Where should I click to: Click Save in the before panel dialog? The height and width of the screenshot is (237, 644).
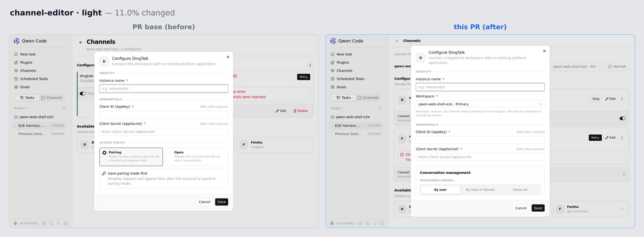coord(222,202)
